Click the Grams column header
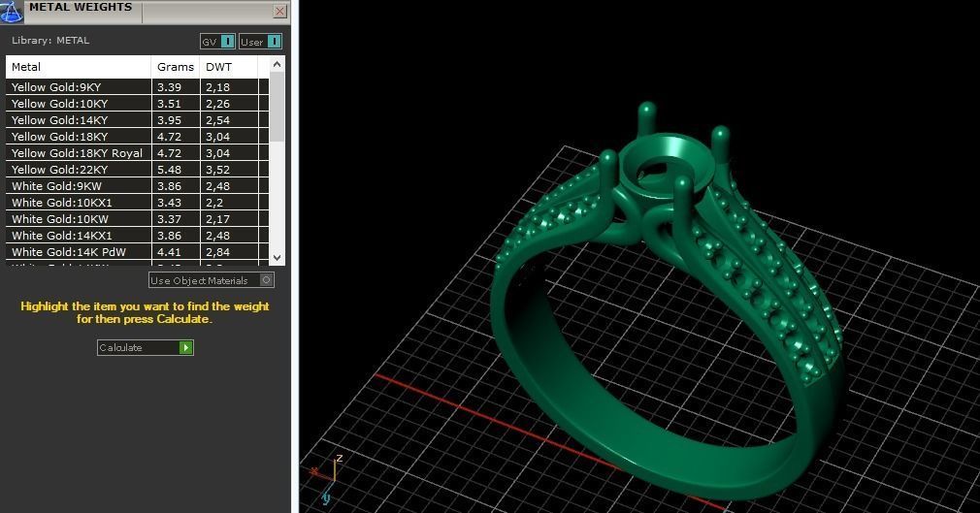Viewport: 980px width, 513px height. tap(175, 67)
